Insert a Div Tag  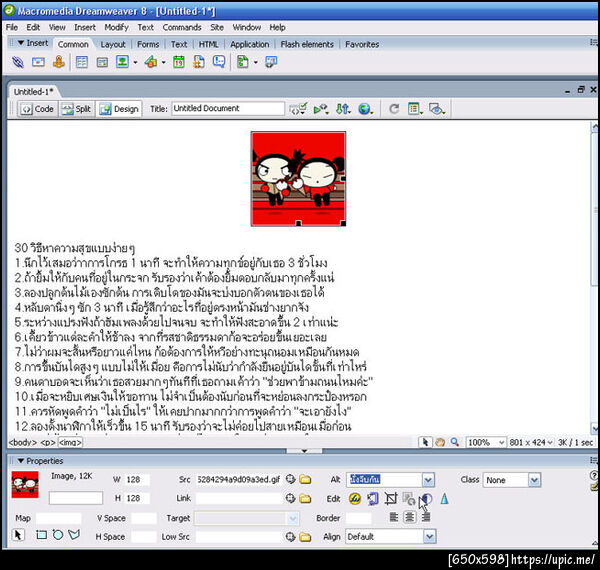(x=102, y=62)
